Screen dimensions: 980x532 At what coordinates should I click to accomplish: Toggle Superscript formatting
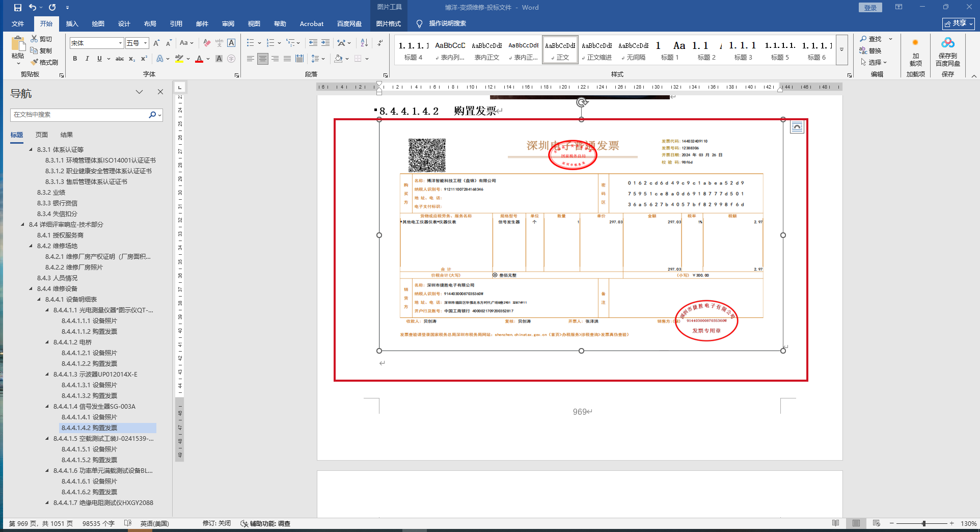(144, 59)
